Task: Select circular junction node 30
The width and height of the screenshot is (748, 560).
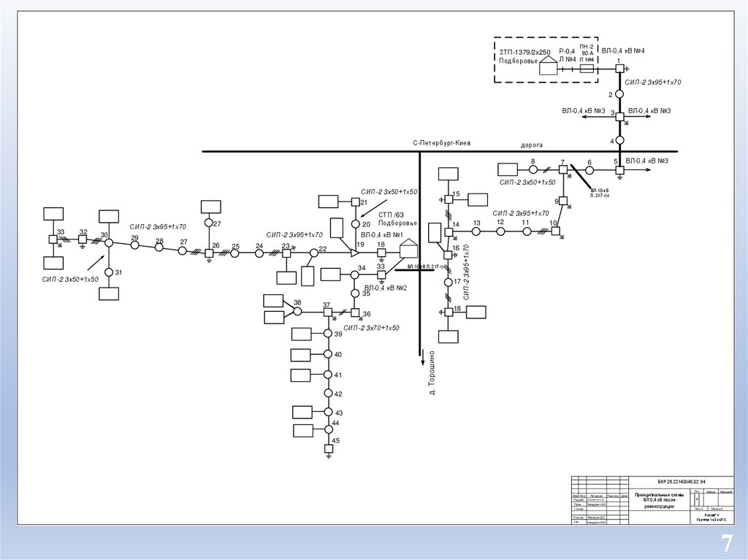Action: (109, 243)
